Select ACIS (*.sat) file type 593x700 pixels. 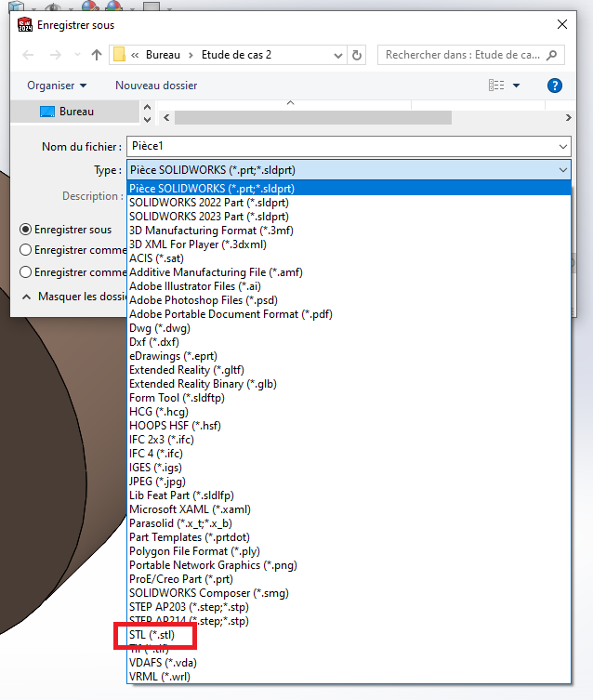(349, 258)
